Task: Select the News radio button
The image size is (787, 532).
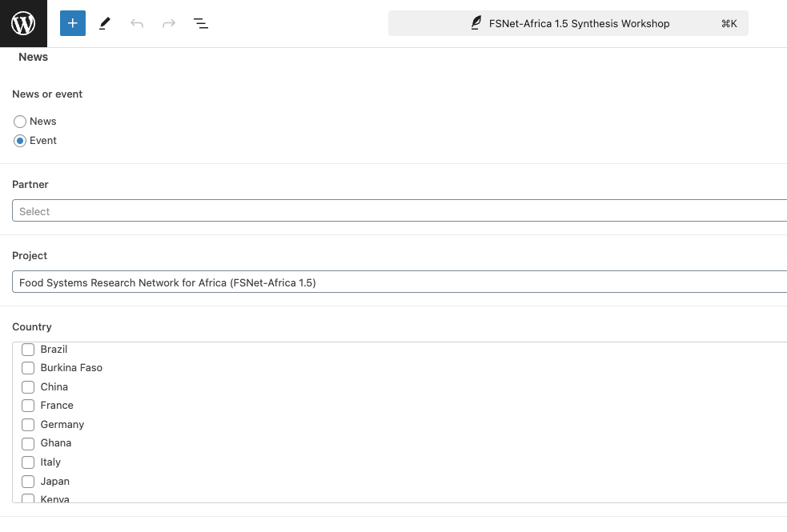Action: pyautogui.click(x=20, y=122)
